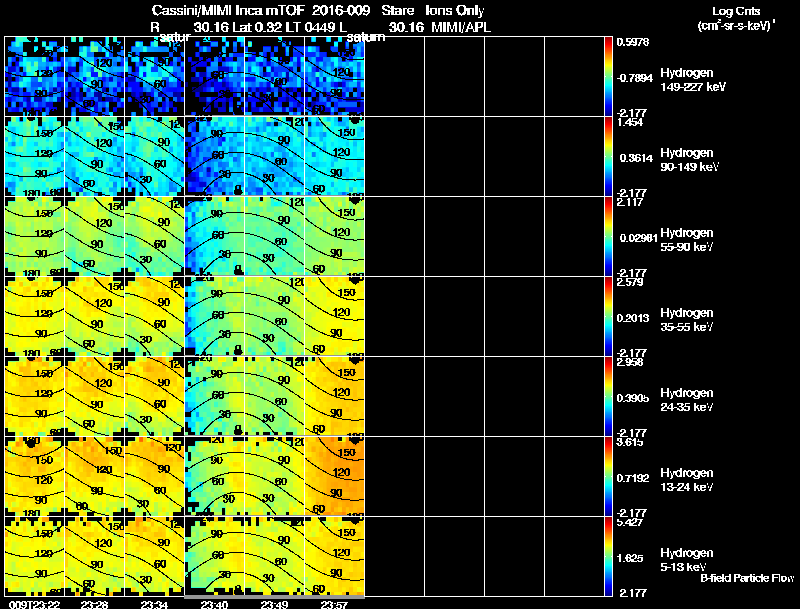
Task: Select the 90-149 keV panel at 23:28
Action: (x=95, y=156)
